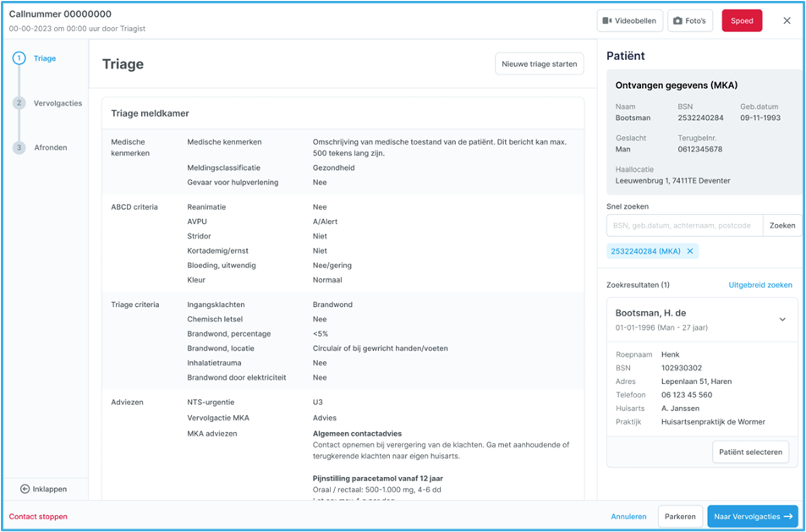Go to step 2 Vervolgacties
The width and height of the screenshot is (806, 532).
click(x=58, y=103)
